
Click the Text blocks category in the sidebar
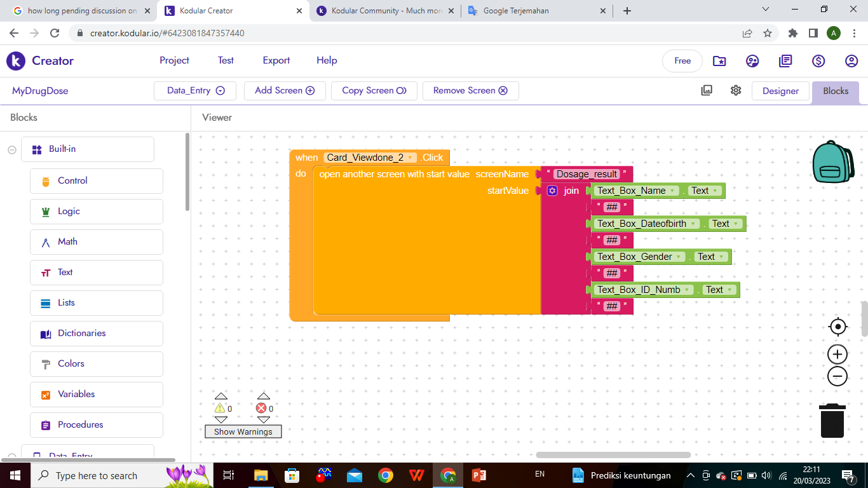point(96,272)
